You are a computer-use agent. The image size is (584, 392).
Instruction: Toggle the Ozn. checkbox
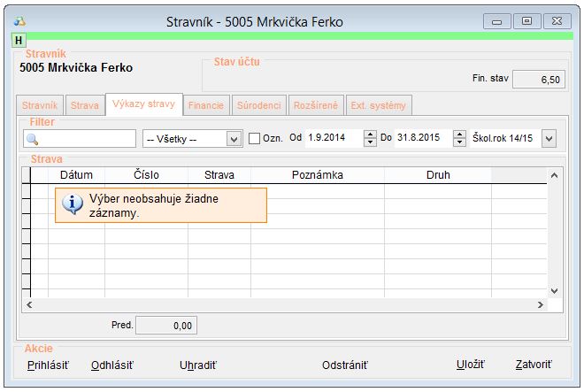point(255,139)
